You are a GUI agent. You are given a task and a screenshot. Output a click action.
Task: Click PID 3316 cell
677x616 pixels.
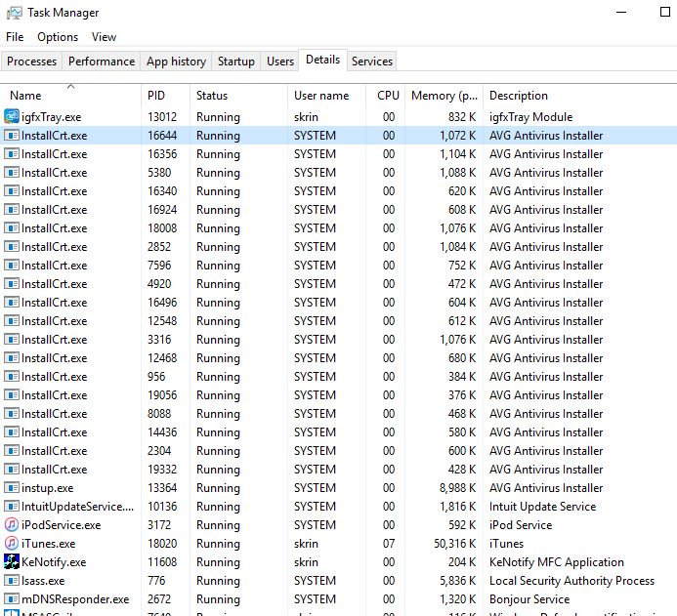tap(159, 340)
